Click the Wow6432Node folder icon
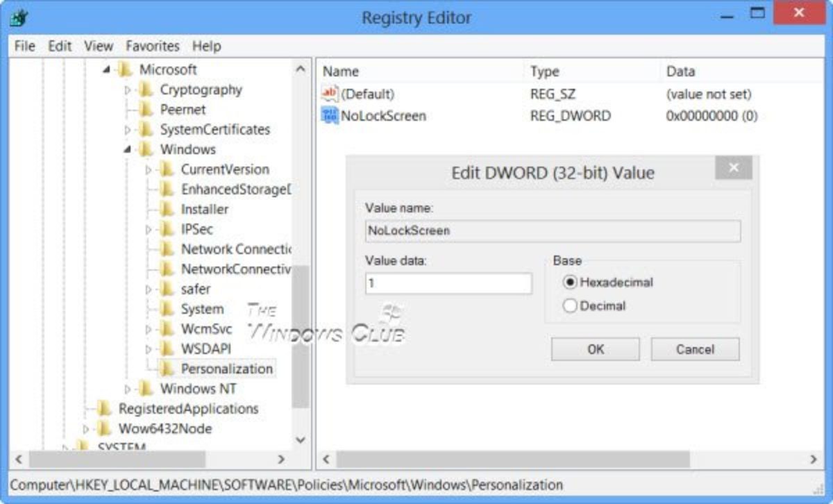Image resolution: width=833 pixels, height=504 pixels. [x=104, y=429]
